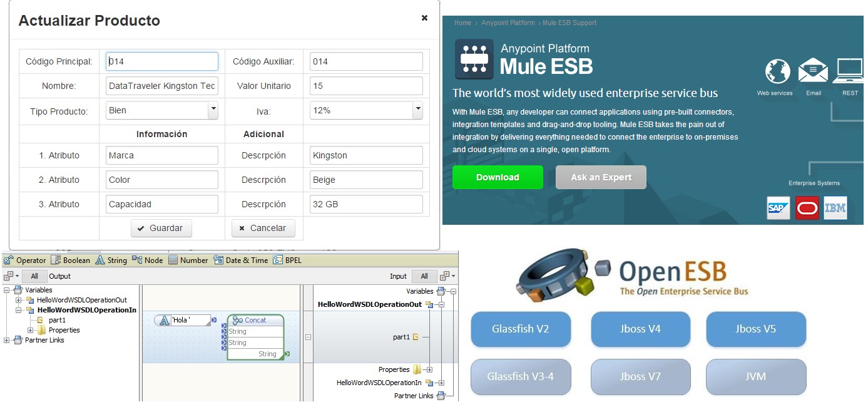Click the 32 GB description field
Viewport: 868px width, 402px height.
(366, 204)
